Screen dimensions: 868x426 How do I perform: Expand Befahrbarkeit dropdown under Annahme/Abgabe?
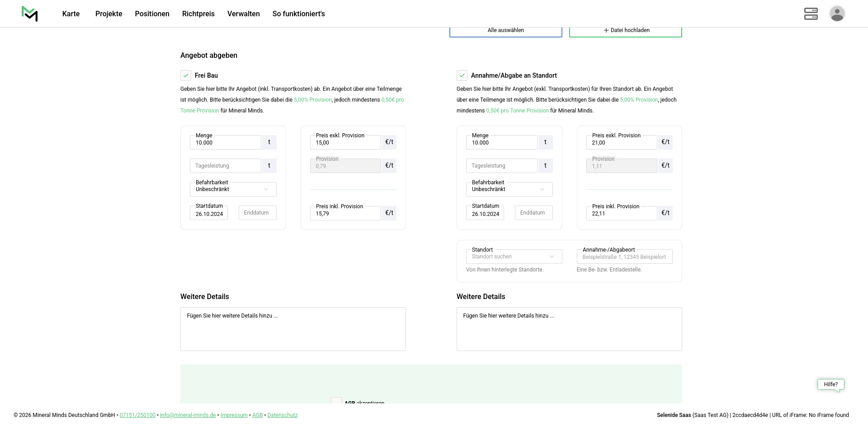point(509,189)
